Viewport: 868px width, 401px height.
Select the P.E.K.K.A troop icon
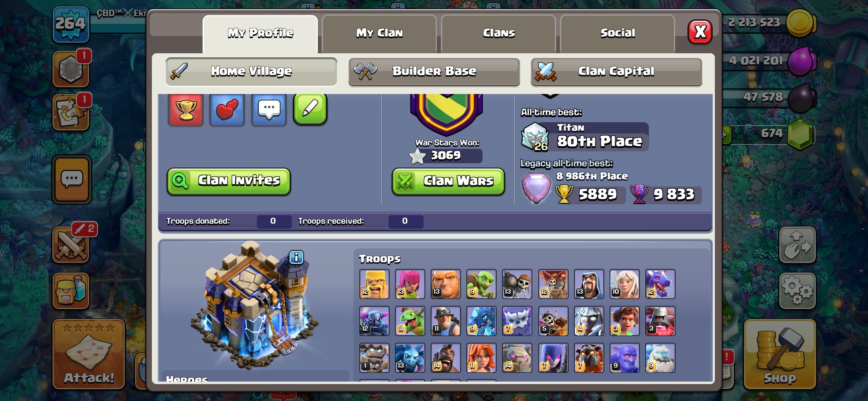[374, 321]
